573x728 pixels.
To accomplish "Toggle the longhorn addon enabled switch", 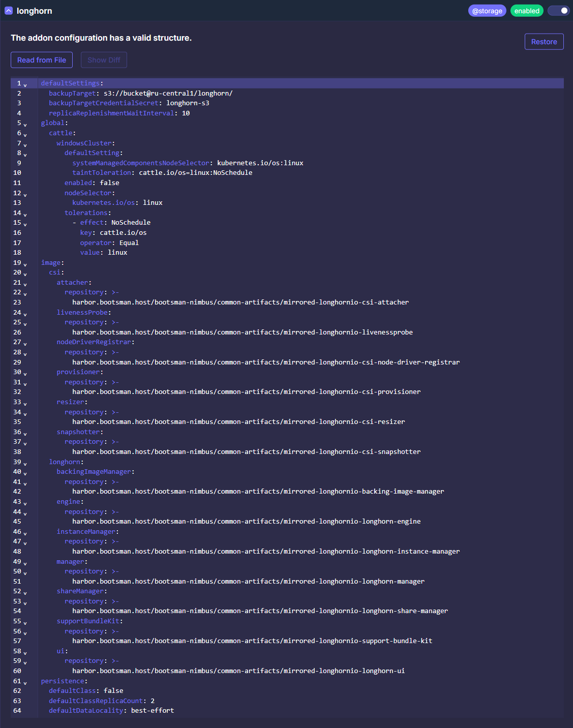I will [558, 11].
